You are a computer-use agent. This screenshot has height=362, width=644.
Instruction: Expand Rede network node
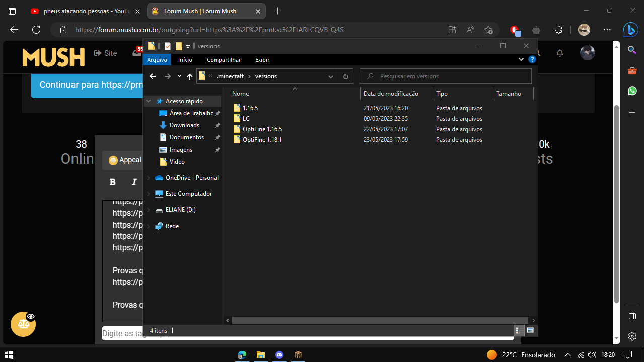149,226
